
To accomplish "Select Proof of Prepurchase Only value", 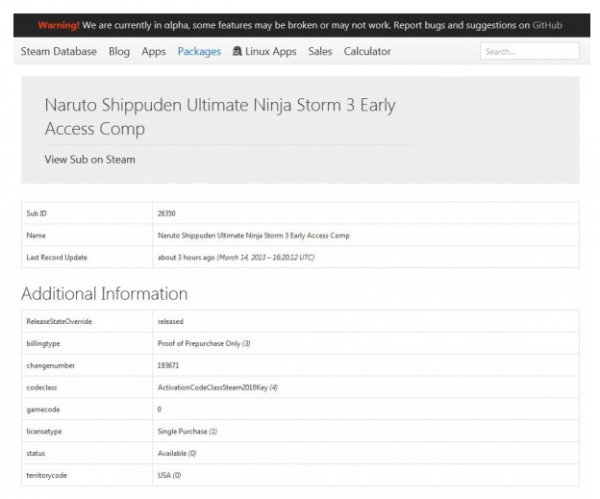I will click(x=204, y=343).
